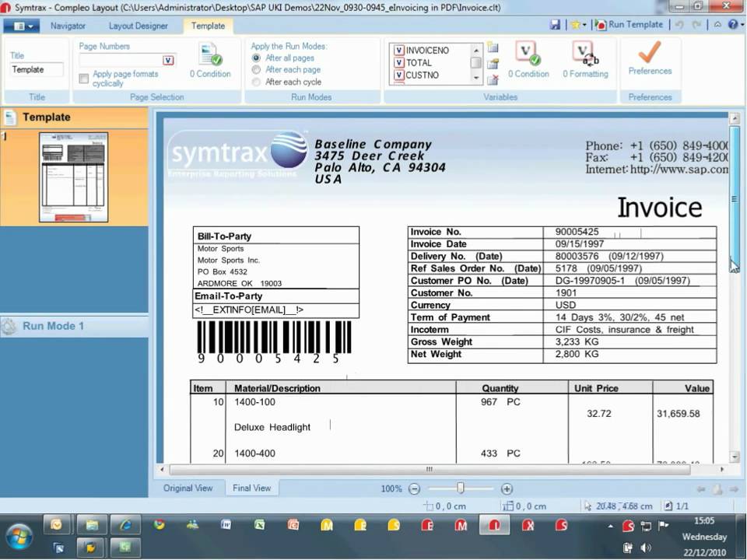The height and width of the screenshot is (560, 747).
Task: Open the favorites star menu arrow
Action: (x=584, y=25)
